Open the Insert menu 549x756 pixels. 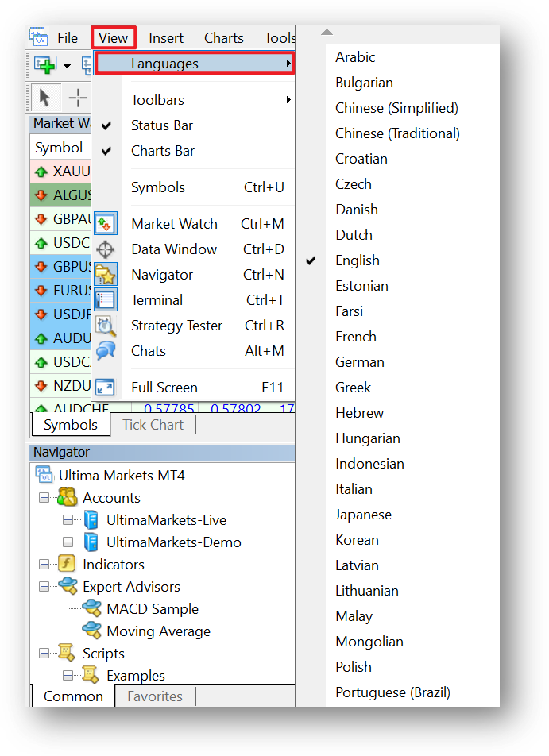pos(166,38)
